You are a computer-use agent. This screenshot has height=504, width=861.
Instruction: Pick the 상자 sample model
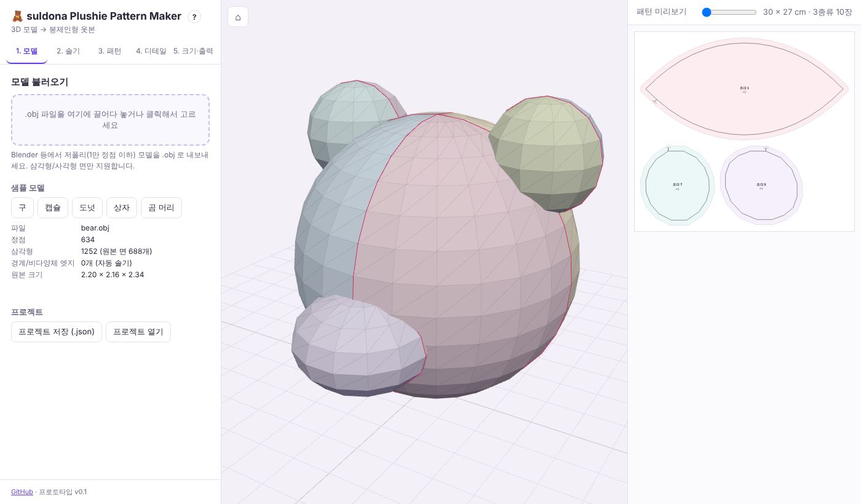click(122, 208)
